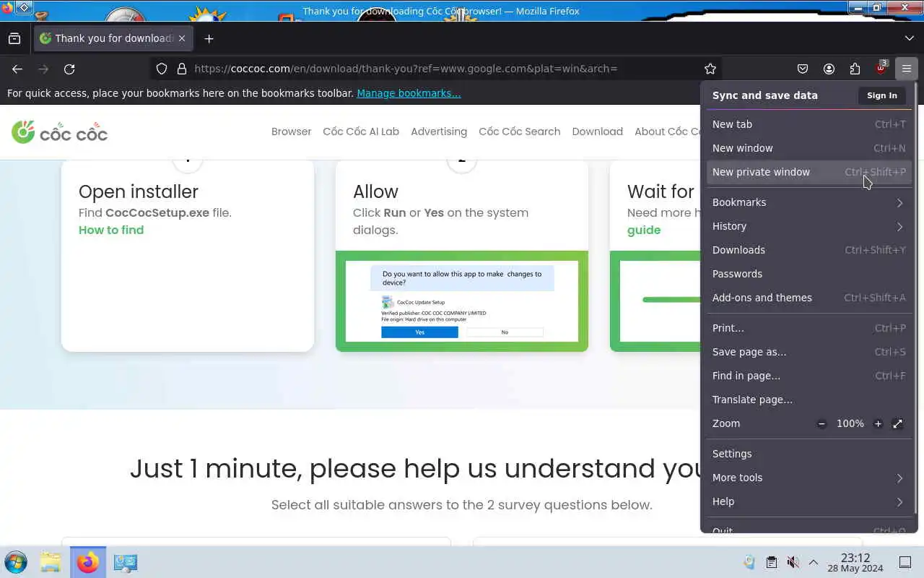Open the Browser nav link
Screen dimensions: 924x578
[291, 131]
